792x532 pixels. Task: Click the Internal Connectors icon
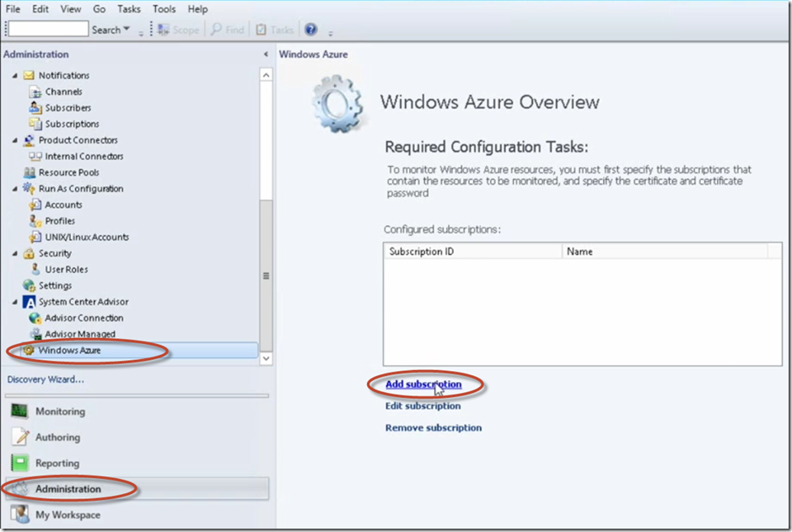(35, 156)
